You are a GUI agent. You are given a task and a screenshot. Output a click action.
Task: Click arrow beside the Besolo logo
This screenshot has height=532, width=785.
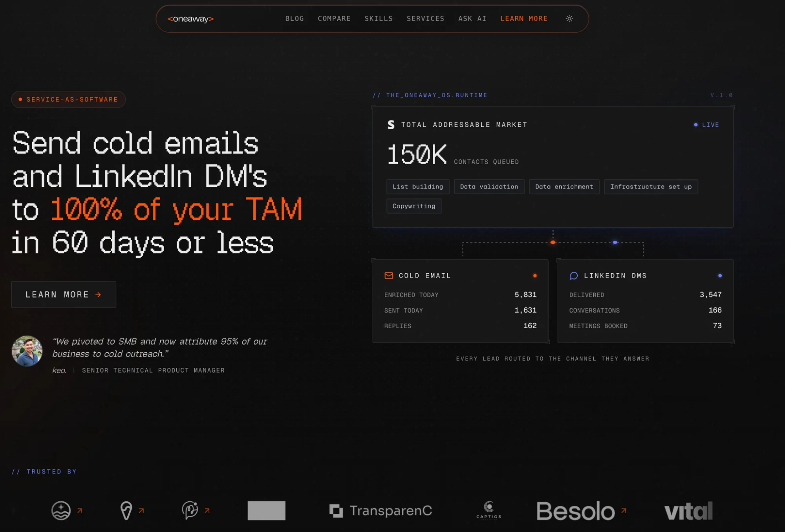point(624,510)
